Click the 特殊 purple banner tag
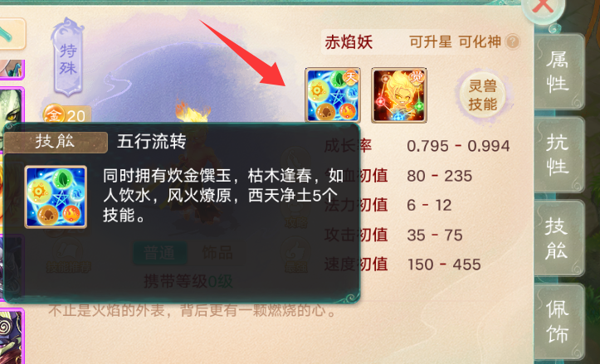Screen dimensions: 600x364 tap(68, 57)
